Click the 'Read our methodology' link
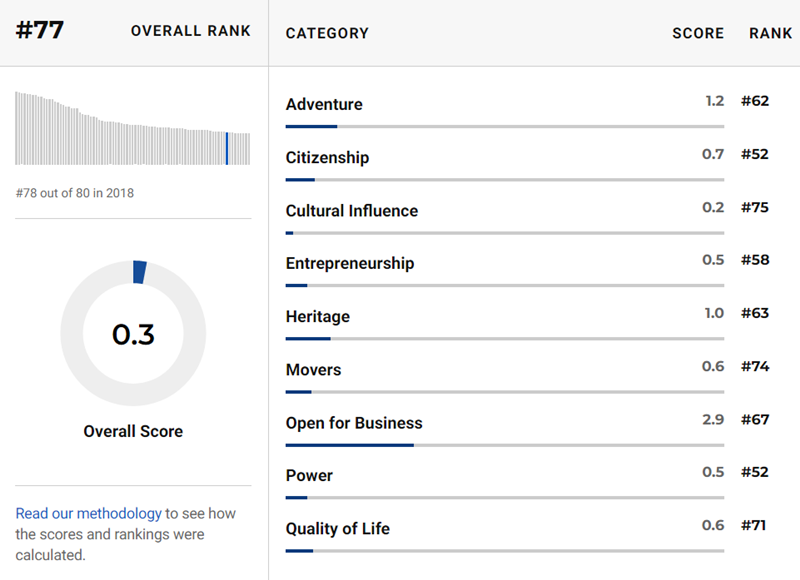 (88, 513)
